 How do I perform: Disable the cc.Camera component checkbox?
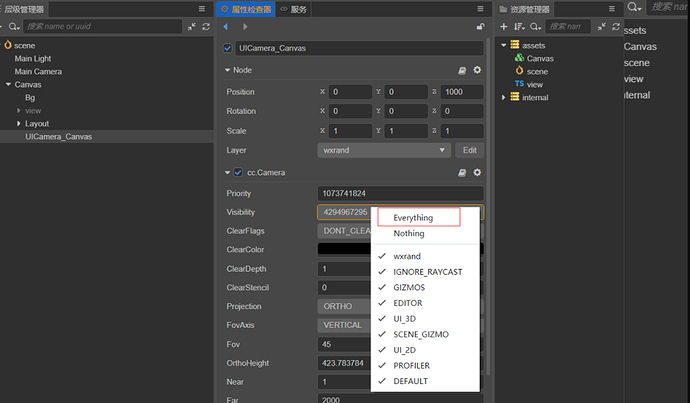[238, 172]
